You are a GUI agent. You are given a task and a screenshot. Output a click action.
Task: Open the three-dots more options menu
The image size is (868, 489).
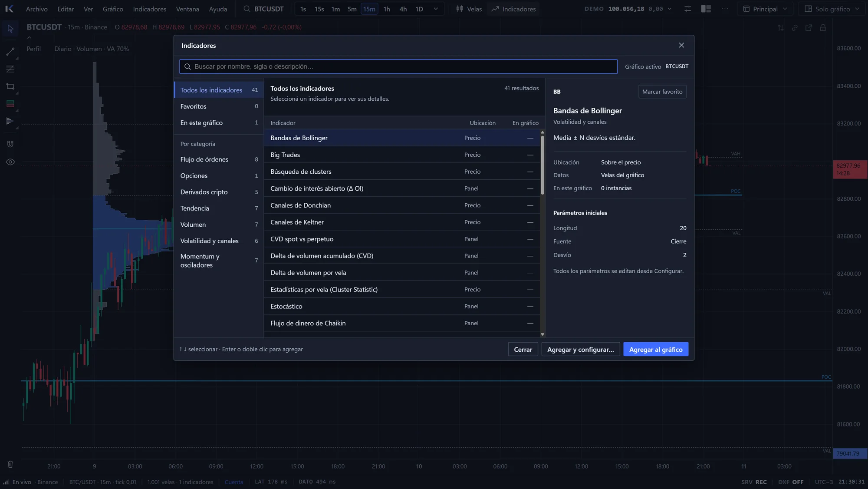pyautogui.click(x=725, y=9)
